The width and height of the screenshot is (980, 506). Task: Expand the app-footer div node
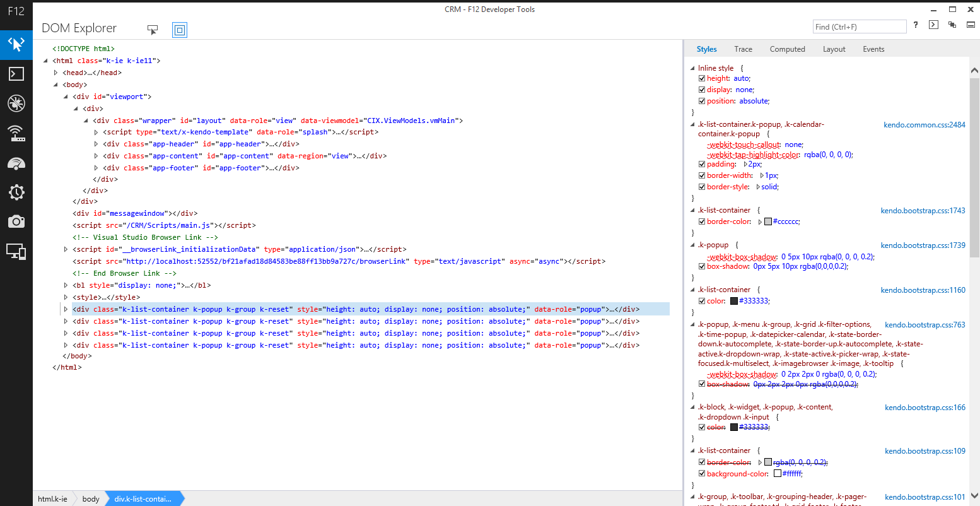[96, 168]
